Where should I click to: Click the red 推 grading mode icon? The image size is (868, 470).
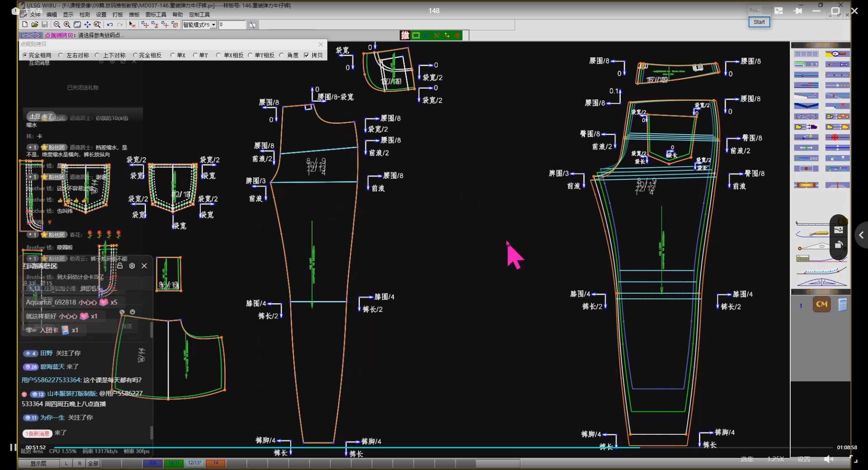point(405,35)
